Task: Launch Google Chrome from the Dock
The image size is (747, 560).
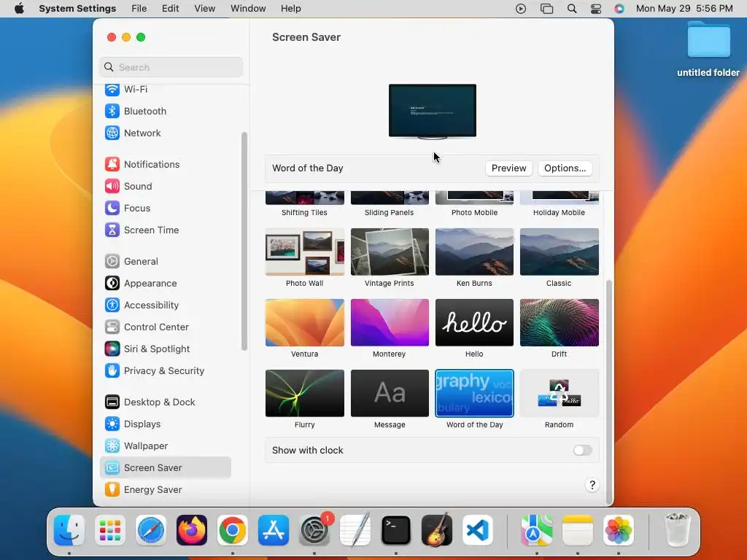Action: point(233,530)
